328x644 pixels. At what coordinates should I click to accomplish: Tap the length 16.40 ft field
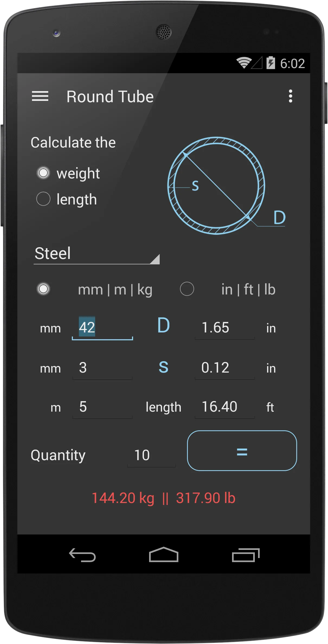click(224, 407)
